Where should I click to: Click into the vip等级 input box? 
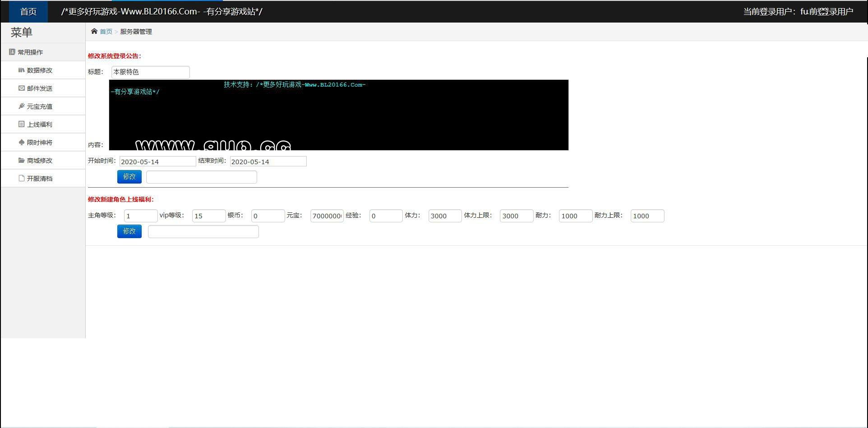(x=208, y=216)
